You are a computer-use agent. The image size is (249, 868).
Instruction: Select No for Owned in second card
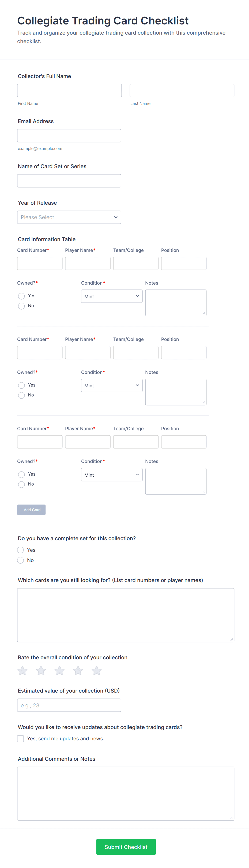point(21,395)
